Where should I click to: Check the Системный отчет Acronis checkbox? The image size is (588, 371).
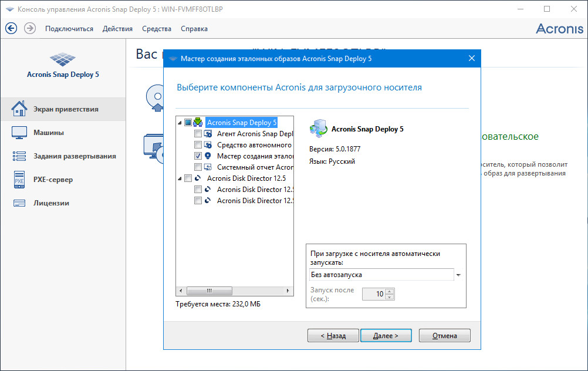pyautogui.click(x=198, y=167)
